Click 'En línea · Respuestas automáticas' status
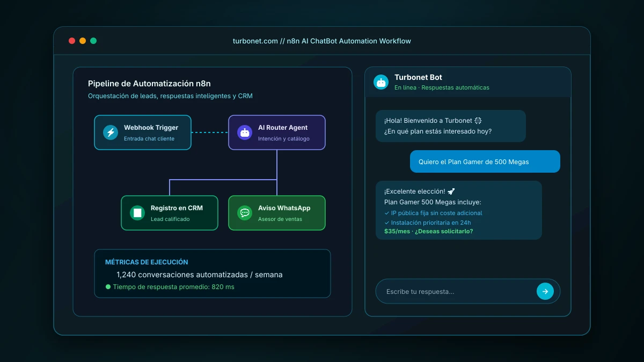Image resolution: width=644 pixels, height=362 pixels. tap(442, 87)
